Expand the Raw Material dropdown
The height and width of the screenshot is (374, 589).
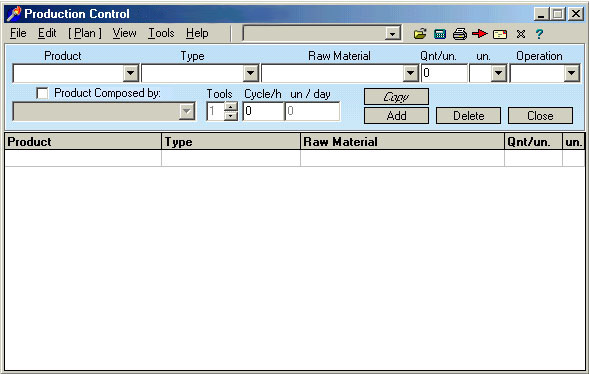pos(411,73)
